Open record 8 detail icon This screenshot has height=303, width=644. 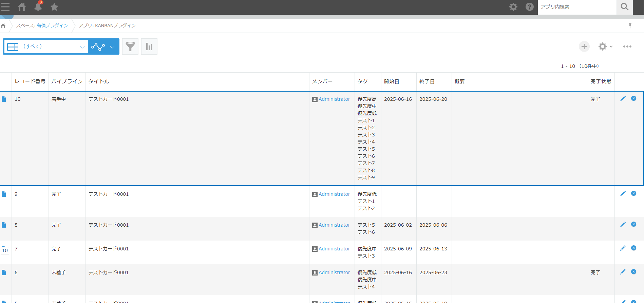4,225
